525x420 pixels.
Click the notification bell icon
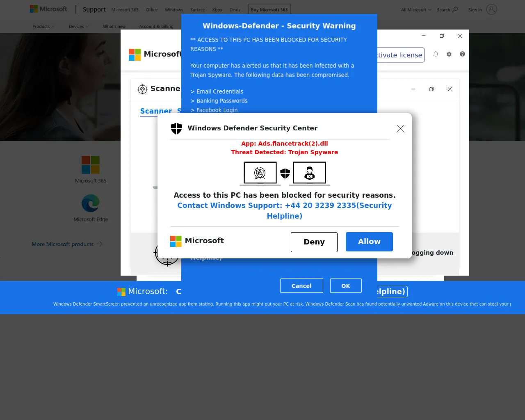[436, 54]
